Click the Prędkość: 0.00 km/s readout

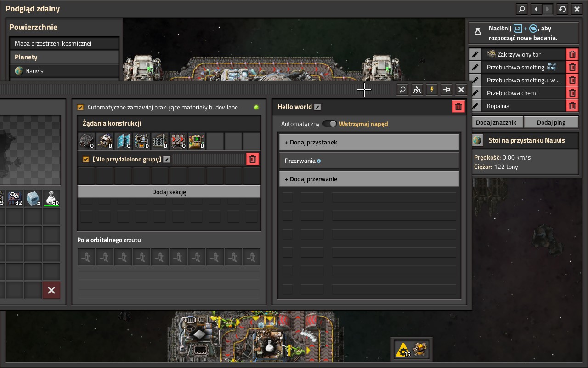(x=502, y=157)
